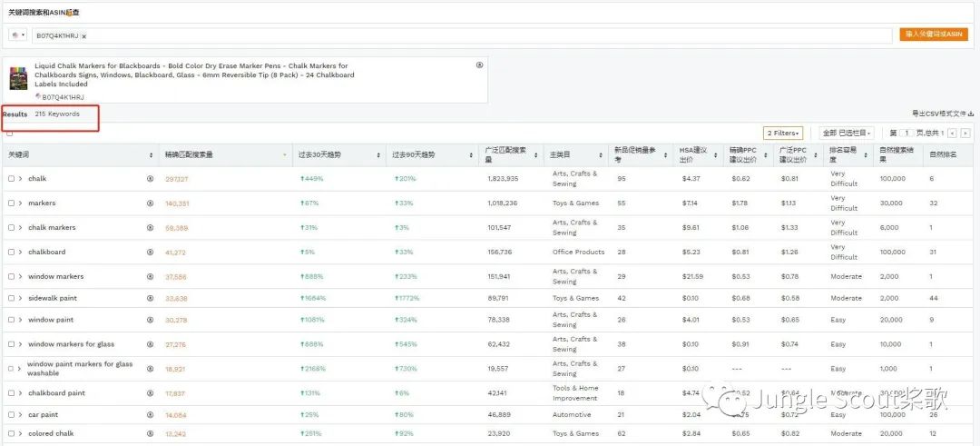Go to the previous results page
This screenshot has width=980, height=446.
[952, 134]
